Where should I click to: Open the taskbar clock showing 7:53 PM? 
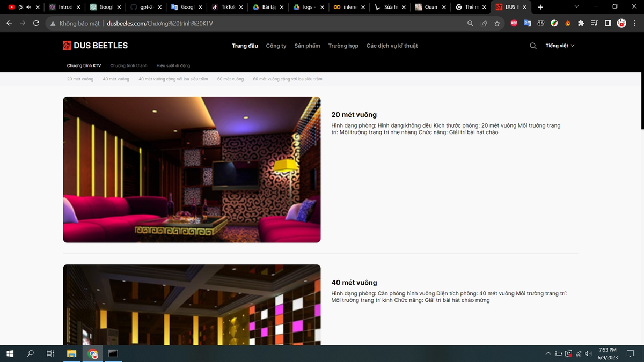(607, 353)
